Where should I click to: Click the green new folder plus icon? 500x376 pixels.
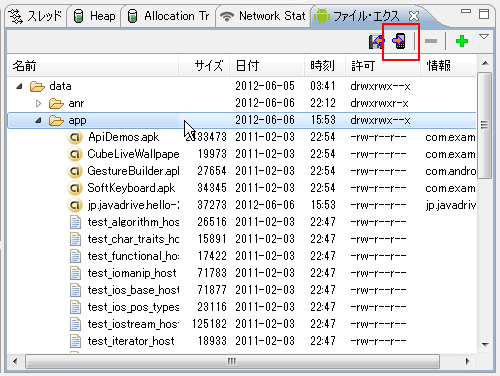462,41
